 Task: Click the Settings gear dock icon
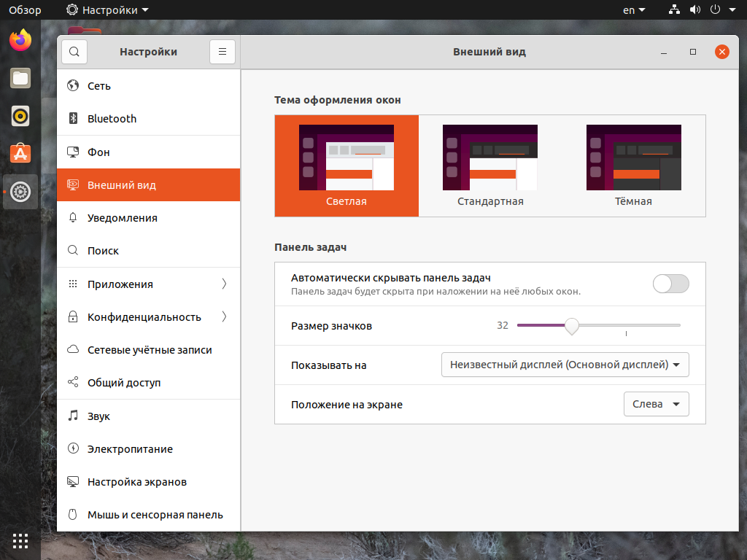(20, 192)
